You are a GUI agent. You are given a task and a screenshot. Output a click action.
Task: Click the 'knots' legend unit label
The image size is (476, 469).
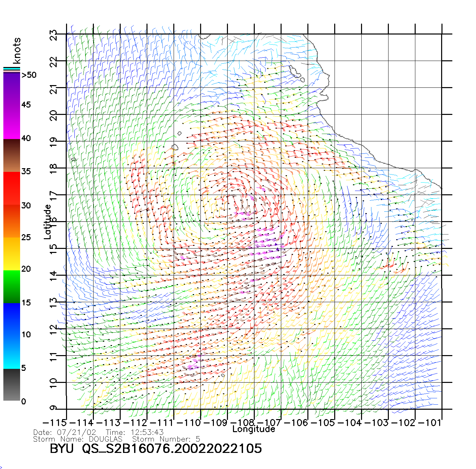(17, 51)
